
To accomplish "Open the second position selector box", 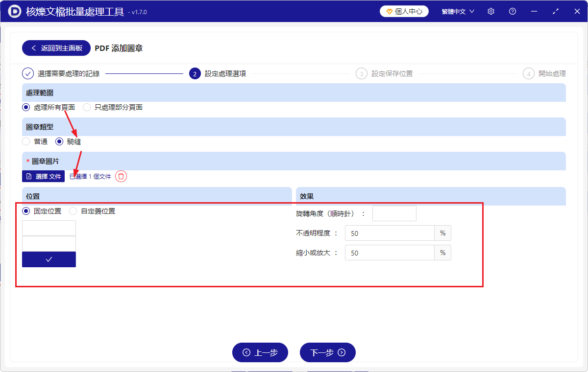I will [49, 243].
